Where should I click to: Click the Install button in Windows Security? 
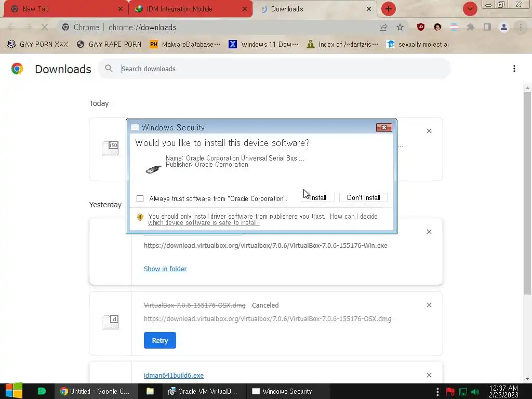[x=317, y=197]
